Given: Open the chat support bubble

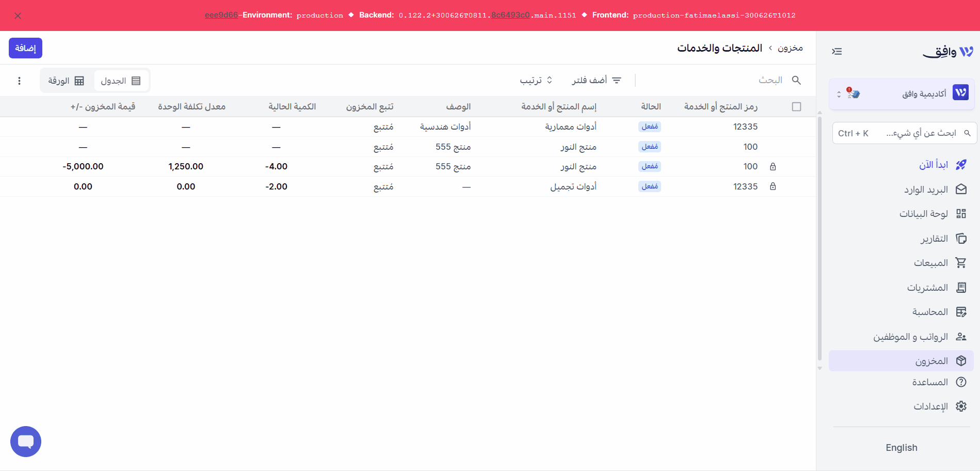Looking at the screenshot, I should pyautogui.click(x=26, y=442).
